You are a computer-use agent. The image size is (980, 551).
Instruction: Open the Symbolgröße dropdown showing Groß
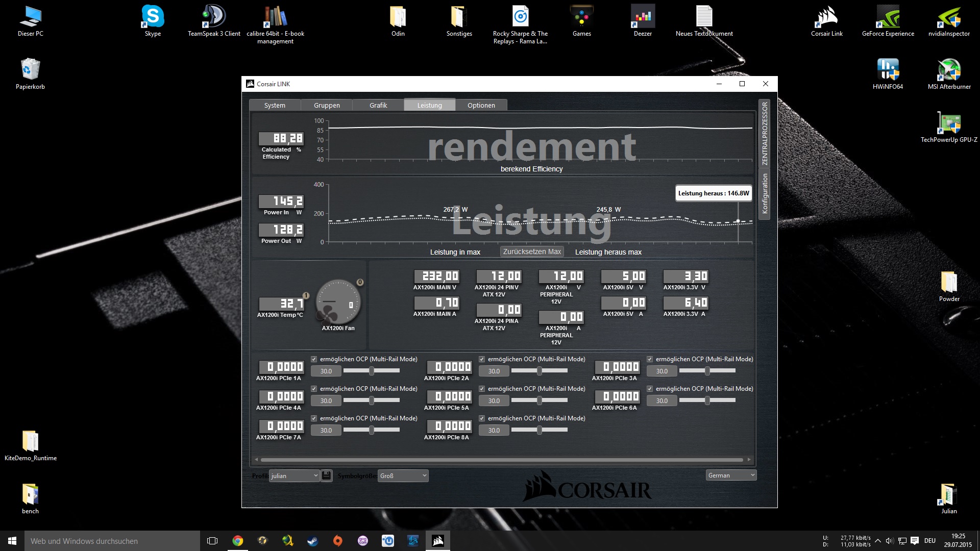(x=403, y=475)
